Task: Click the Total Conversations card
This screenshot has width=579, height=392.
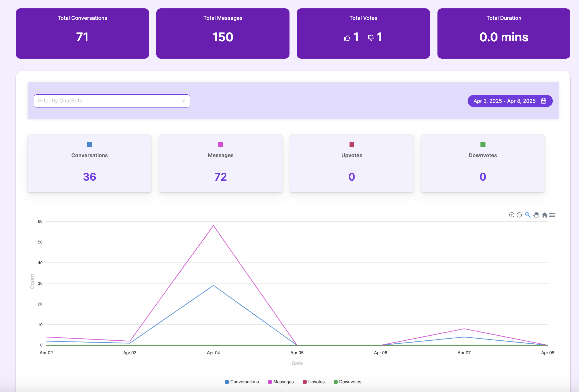Action: coord(82,34)
